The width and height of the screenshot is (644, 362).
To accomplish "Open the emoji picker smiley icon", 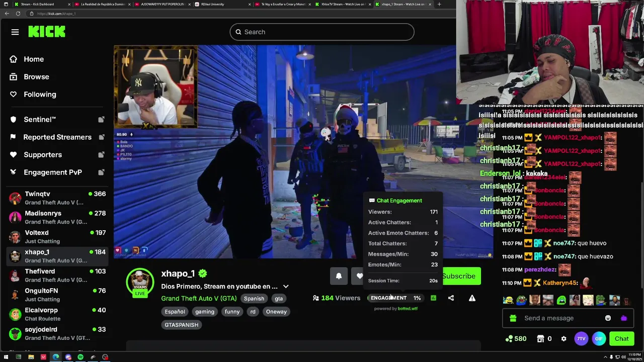I will tap(608, 318).
